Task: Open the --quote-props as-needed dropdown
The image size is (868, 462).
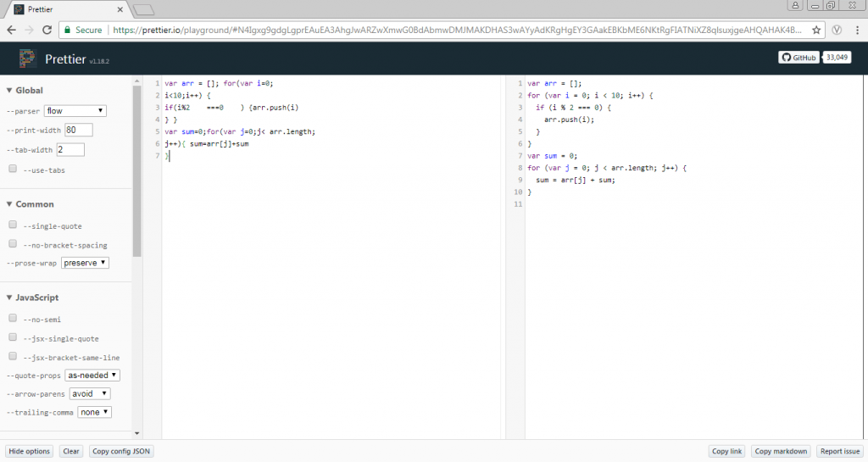Action: (x=92, y=376)
